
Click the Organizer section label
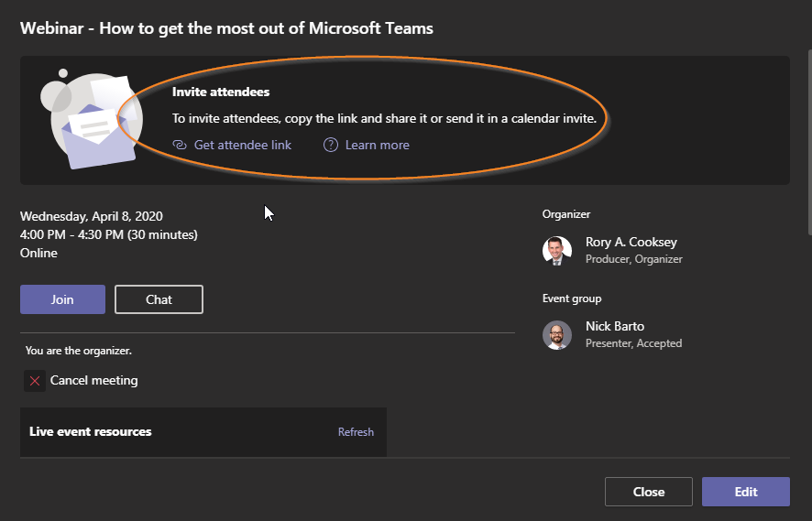566,214
